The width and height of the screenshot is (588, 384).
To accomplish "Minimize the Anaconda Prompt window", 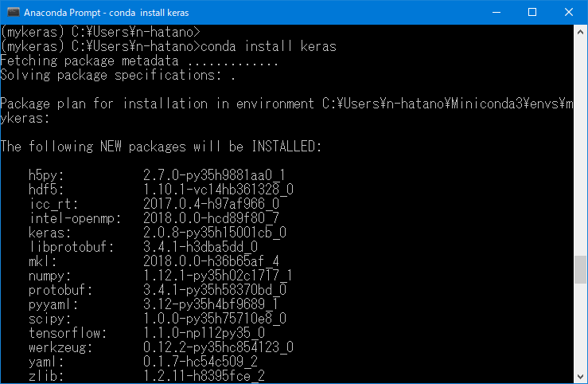I will pos(497,13).
